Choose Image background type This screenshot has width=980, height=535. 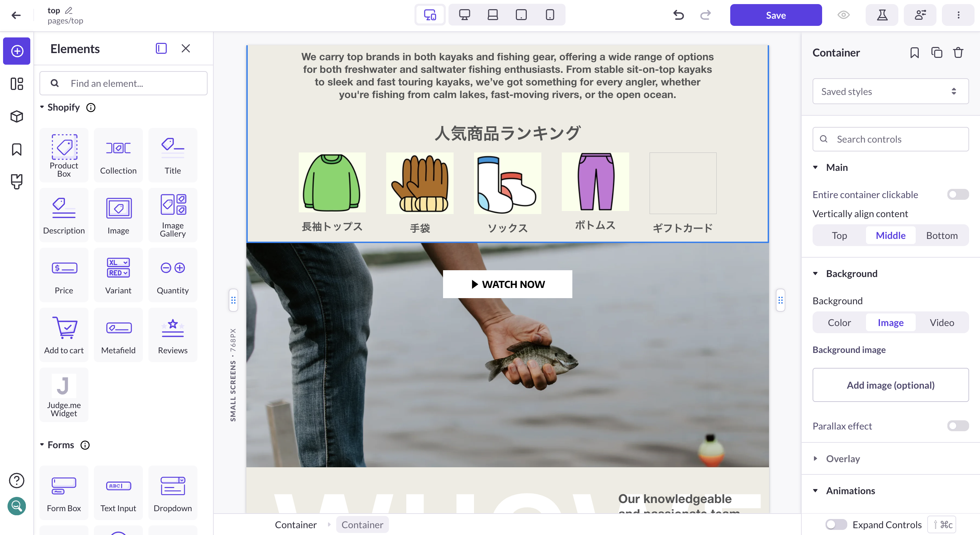click(x=891, y=322)
